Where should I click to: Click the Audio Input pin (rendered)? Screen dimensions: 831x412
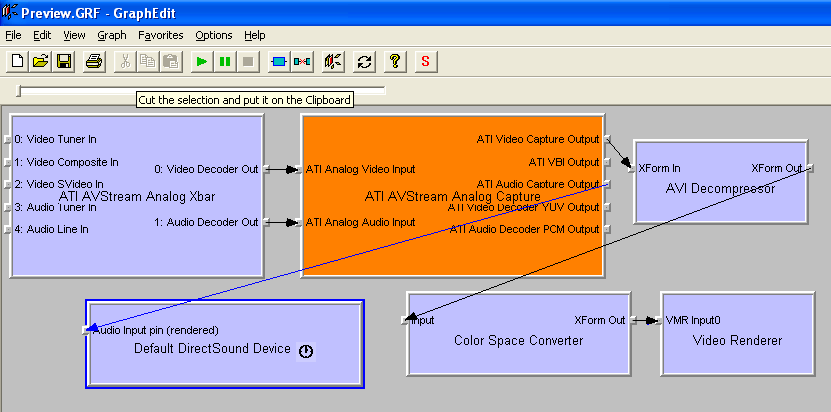[x=86, y=330]
